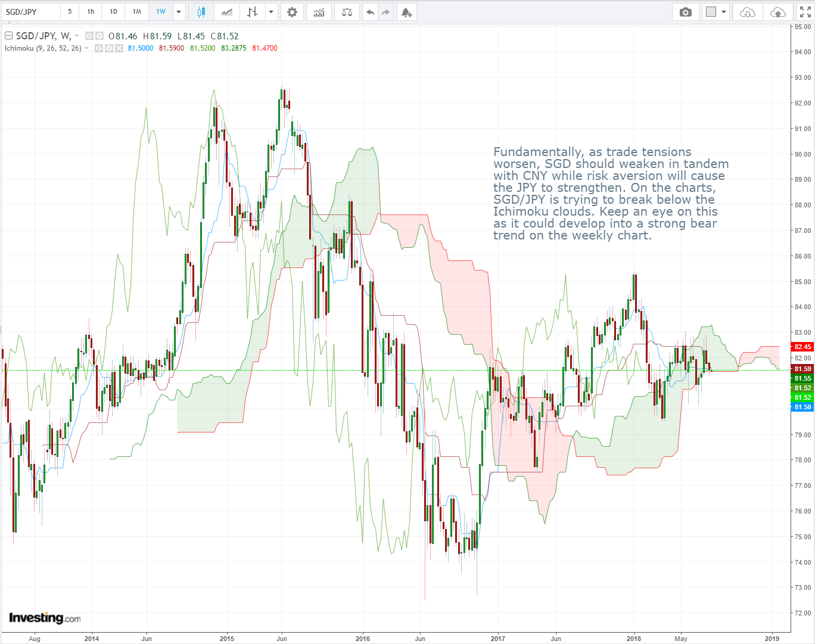
Task: Click the compare scales icon
Action: pos(346,12)
